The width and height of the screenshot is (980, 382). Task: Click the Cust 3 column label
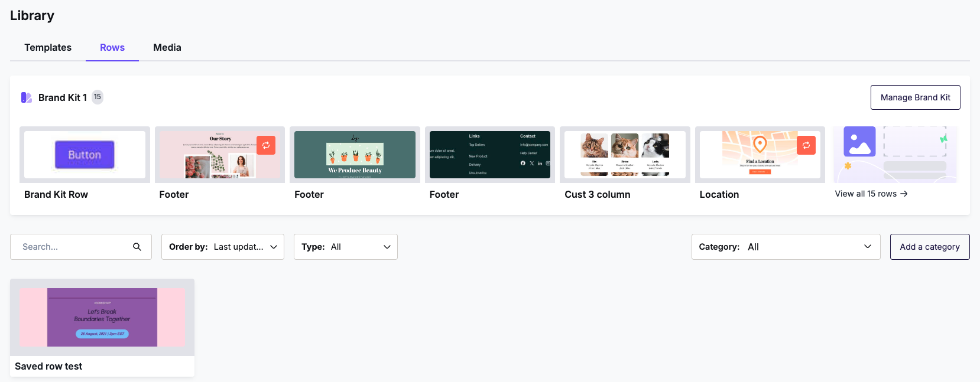598,194
